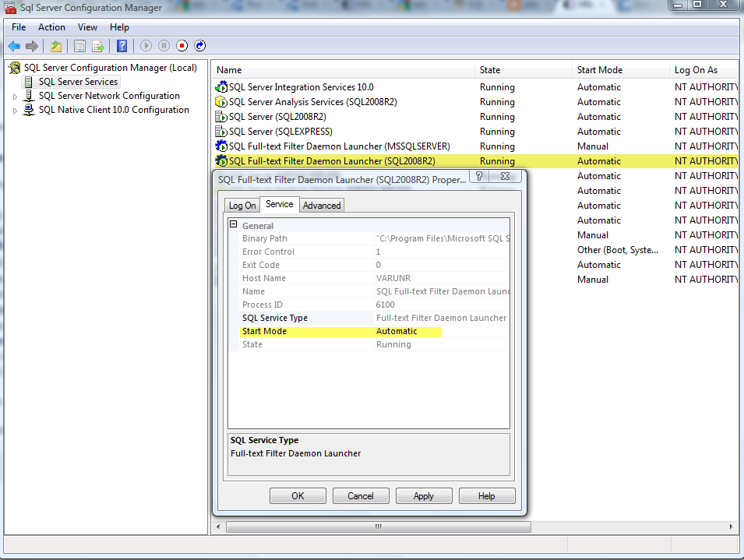Image resolution: width=744 pixels, height=560 pixels.
Task: Click the SQL Server Configuration Manager (Local) root icon
Action: pos(15,68)
